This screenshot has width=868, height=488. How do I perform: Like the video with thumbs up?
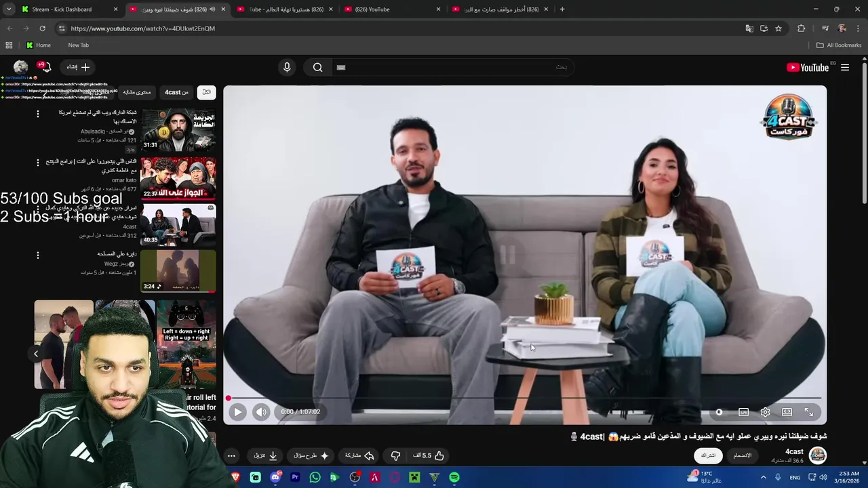(429, 455)
